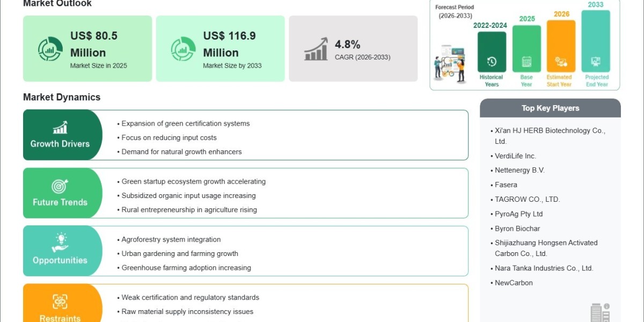This screenshot has width=644, height=322.
Task: Click the 2022-2024 label above the dark green bar
Action: [490, 25]
